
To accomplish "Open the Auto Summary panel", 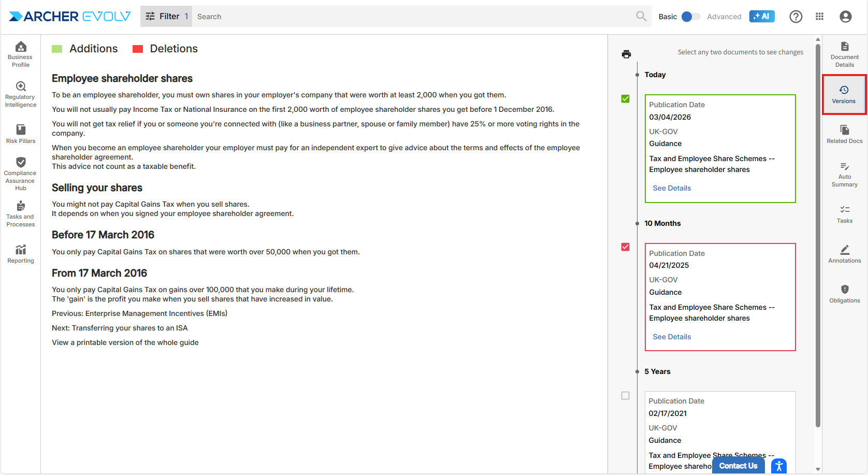I will [844, 174].
